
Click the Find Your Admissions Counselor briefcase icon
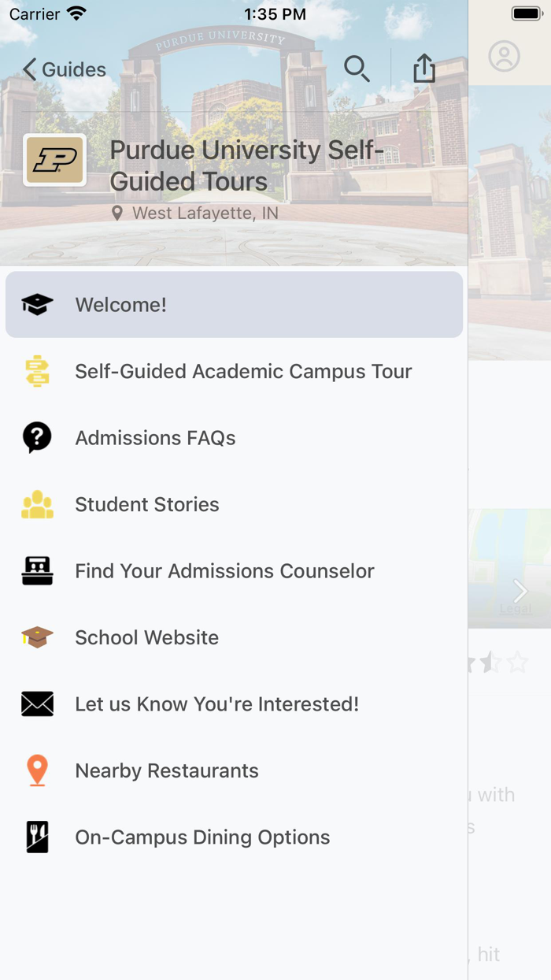tap(35, 570)
